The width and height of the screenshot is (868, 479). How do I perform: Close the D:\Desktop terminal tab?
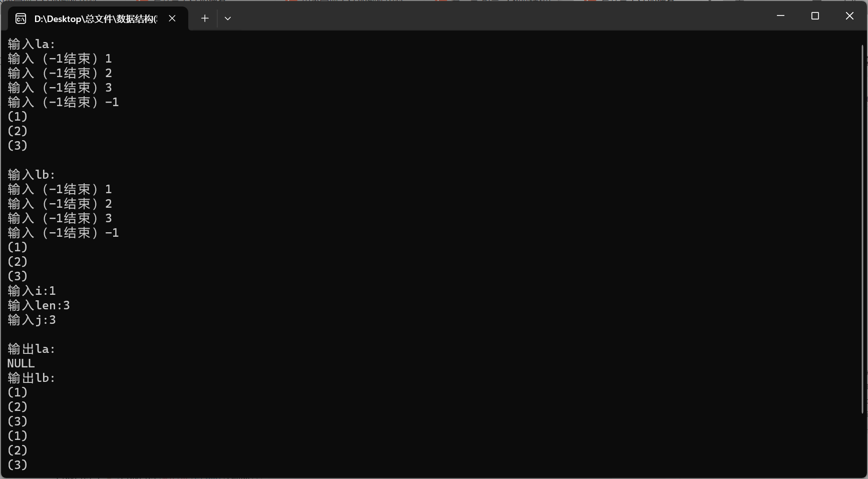[172, 19]
